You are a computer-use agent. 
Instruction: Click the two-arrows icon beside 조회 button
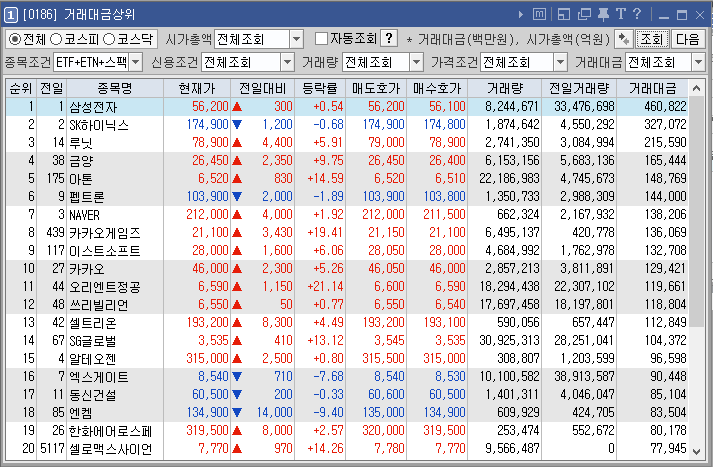coord(623,39)
